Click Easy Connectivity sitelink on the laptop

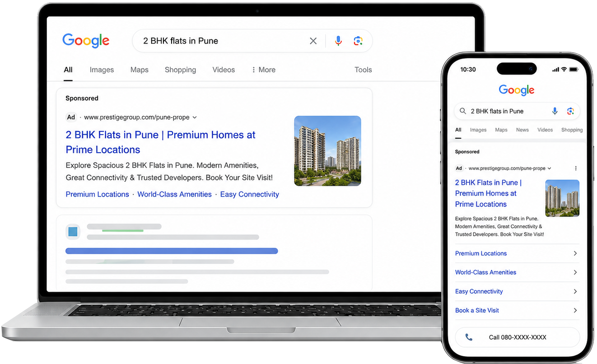[250, 194]
